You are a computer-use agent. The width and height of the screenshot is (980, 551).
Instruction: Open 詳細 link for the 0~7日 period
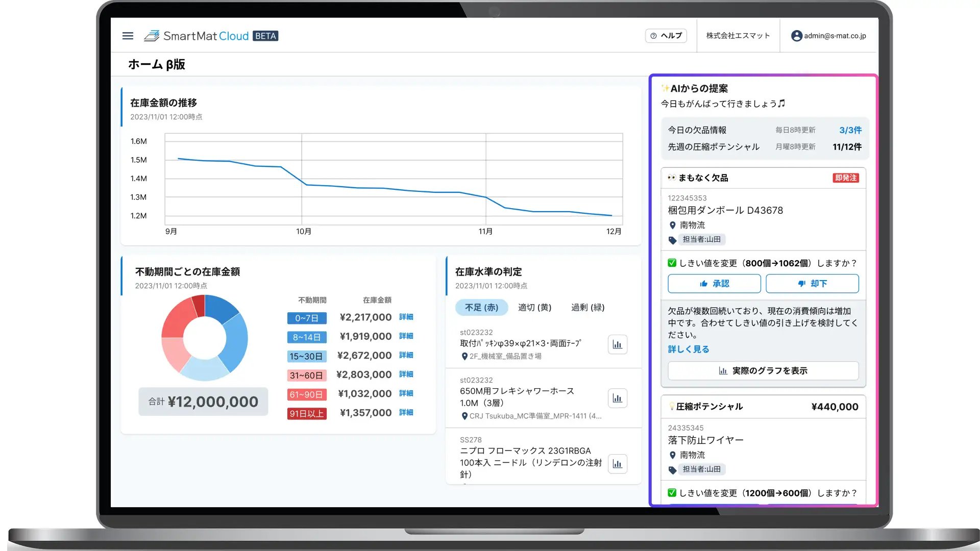[x=406, y=317]
